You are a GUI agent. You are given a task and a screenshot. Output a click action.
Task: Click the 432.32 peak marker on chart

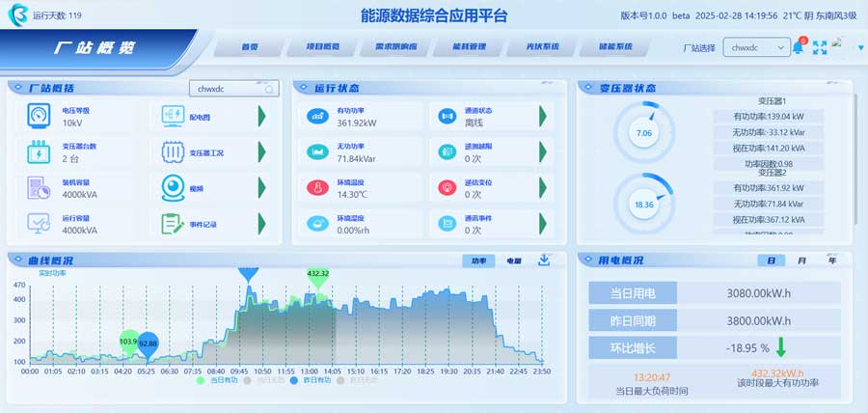pos(318,275)
